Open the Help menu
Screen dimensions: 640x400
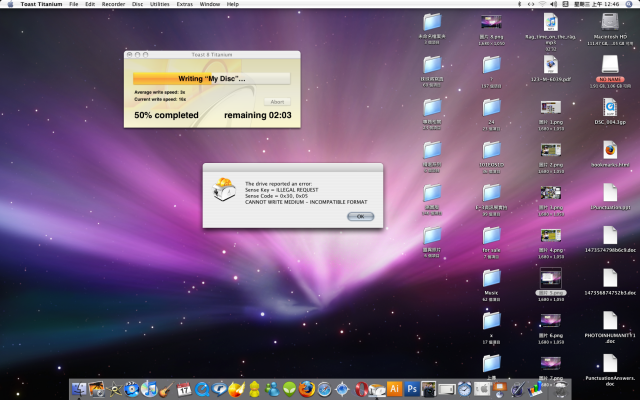tap(233, 4)
